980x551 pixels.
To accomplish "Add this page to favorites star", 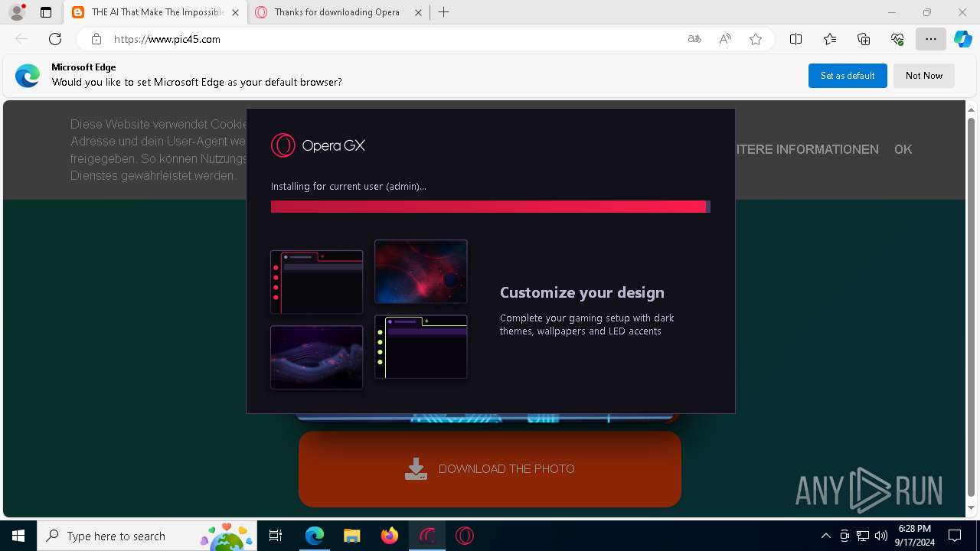I will (756, 39).
